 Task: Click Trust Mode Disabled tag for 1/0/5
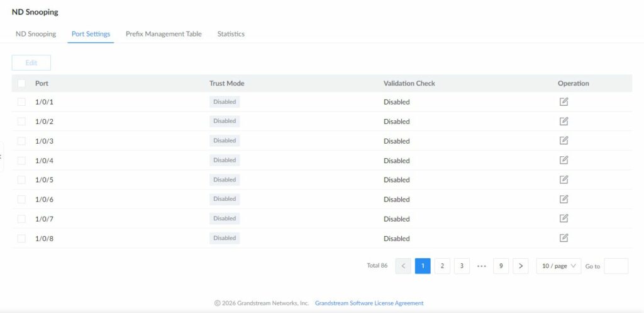225,179
